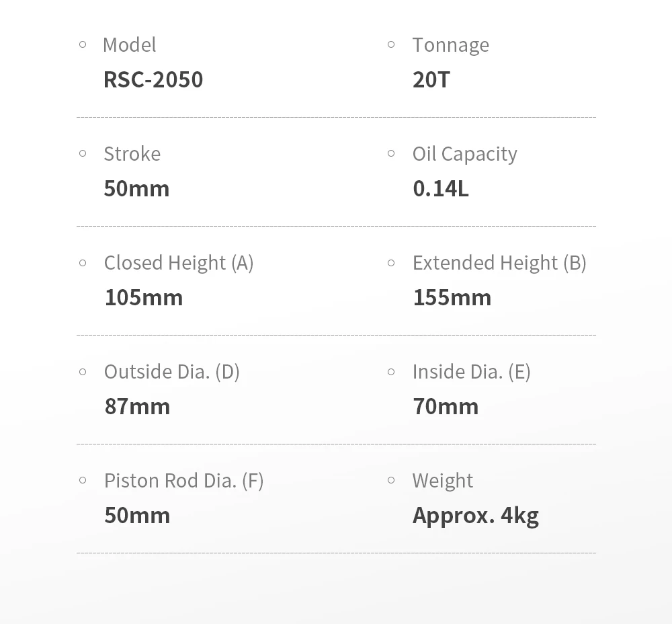Click the 70mm inside diameter value
The width and height of the screenshot is (672, 624).
[446, 407]
